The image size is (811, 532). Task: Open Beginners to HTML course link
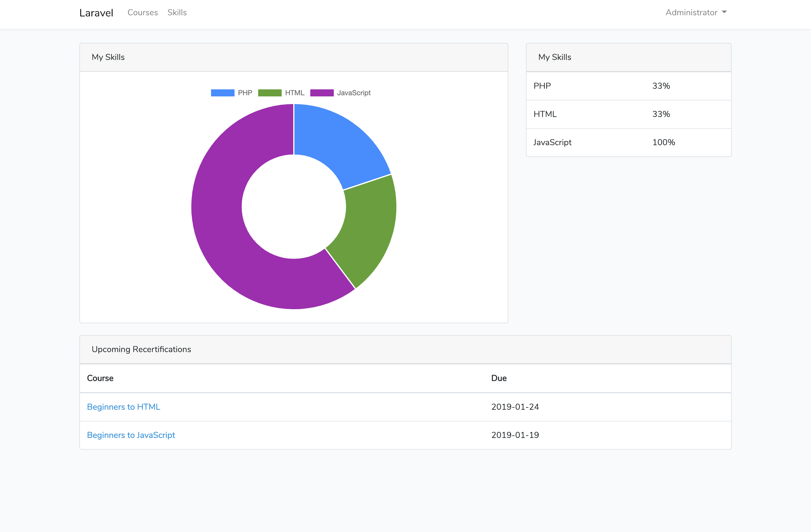click(123, 406)
